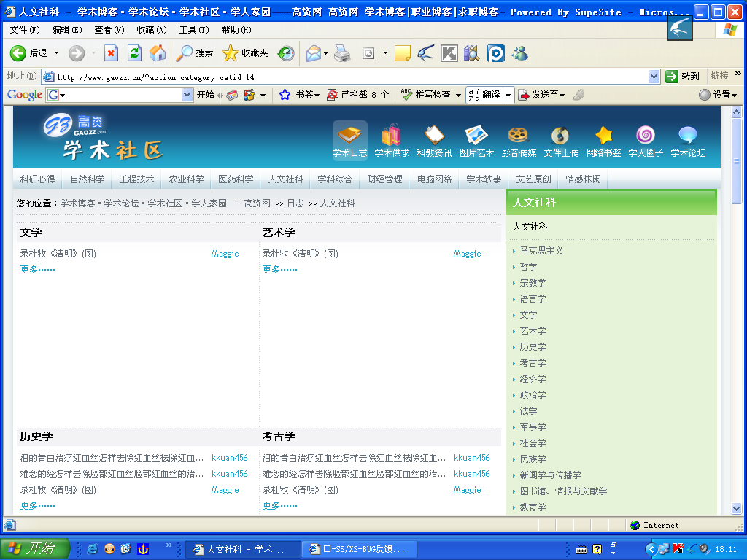The height and width of the screenshot is (560, 747).
Task: Open 工具(T) menu
Action: point(194,30)
